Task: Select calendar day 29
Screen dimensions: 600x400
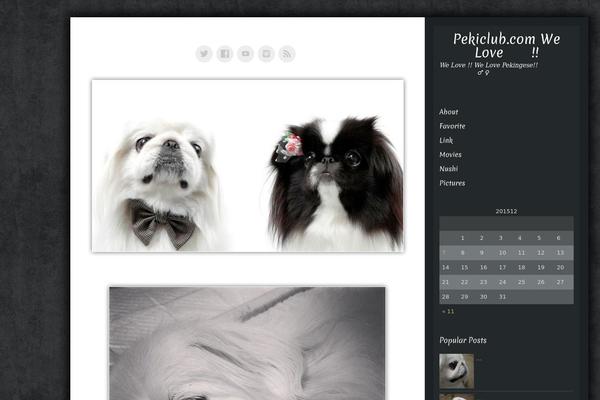Action: click(x=464, y=297)
